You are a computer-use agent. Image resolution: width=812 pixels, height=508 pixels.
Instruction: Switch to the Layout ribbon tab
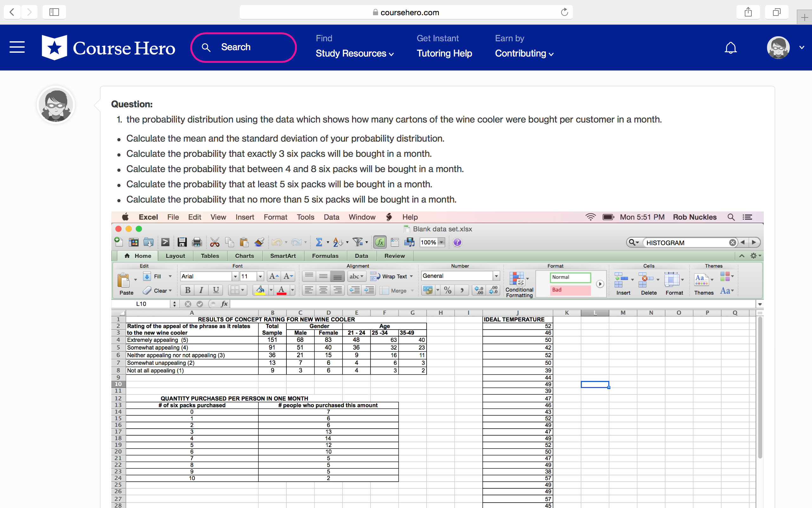point(175,256)
